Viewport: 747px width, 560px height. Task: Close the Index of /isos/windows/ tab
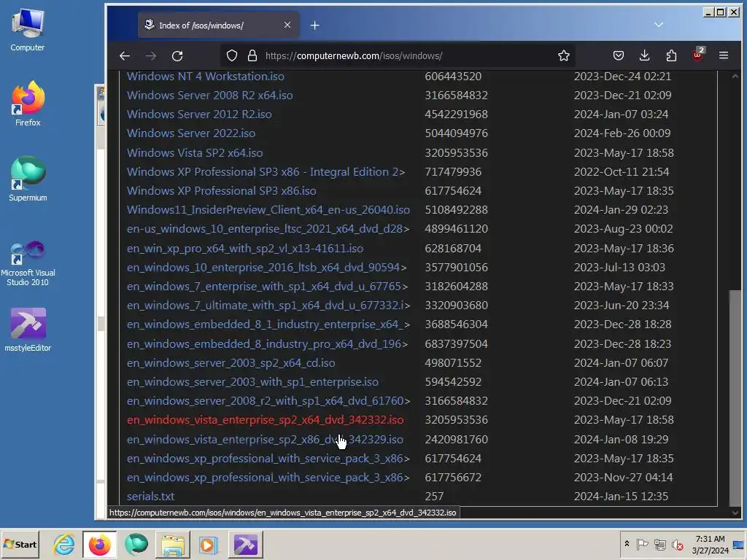coord(287,25)
